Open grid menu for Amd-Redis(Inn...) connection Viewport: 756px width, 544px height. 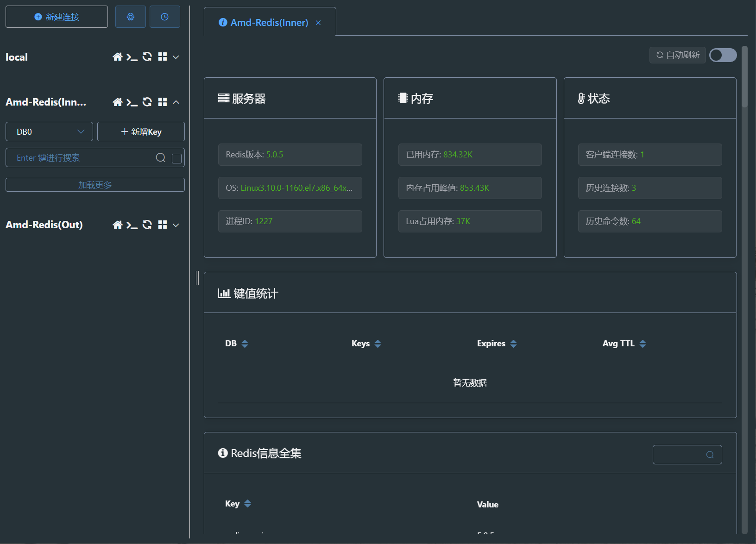tap(162, 102)
